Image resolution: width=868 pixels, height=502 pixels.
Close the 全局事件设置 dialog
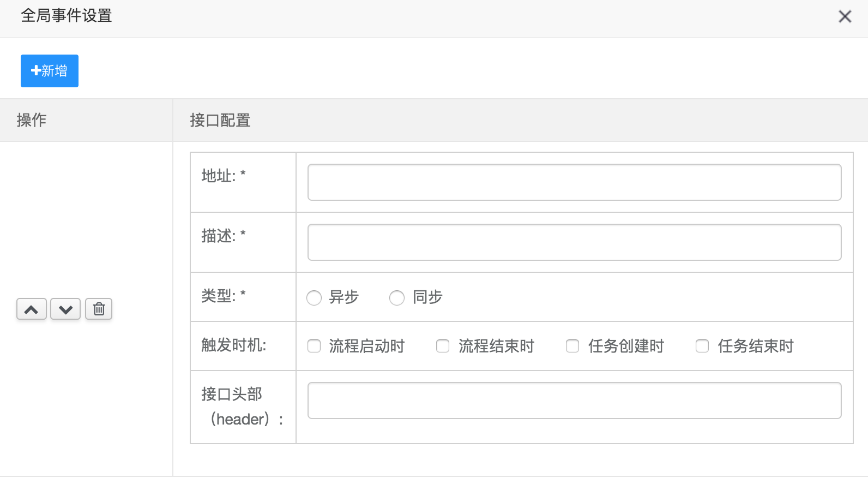(845, 16)
